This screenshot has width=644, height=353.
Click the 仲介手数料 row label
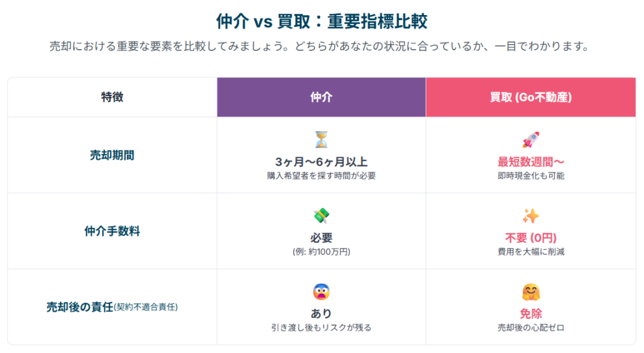point(112,232)
